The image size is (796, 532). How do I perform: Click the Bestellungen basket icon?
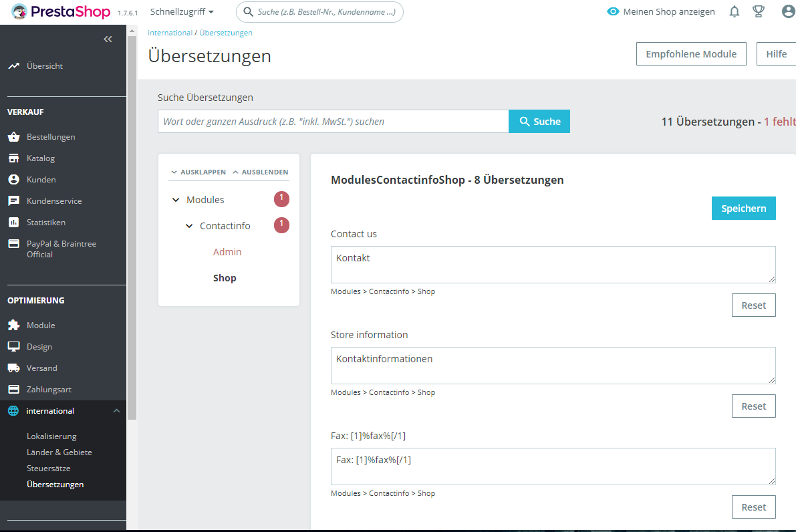coord(14,136)
